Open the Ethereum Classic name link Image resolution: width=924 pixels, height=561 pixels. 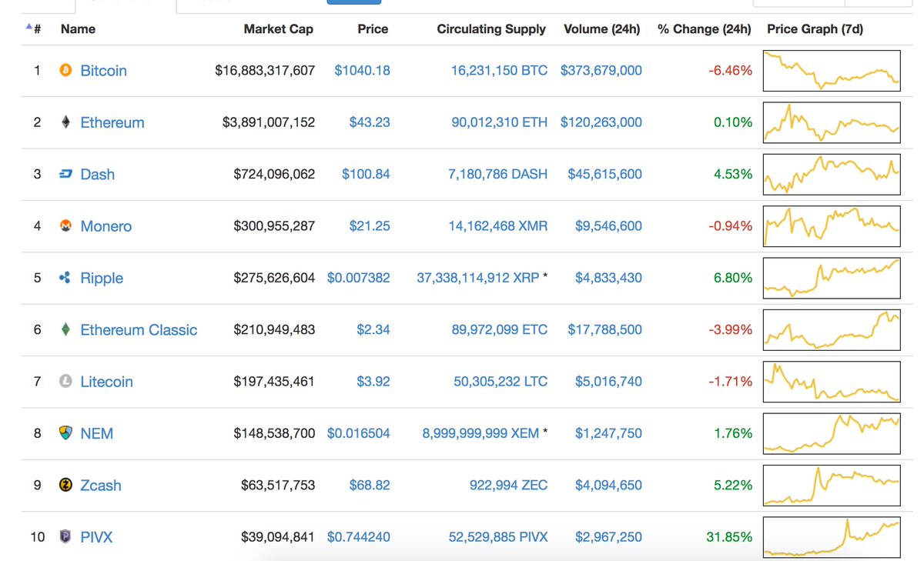pyautogui.click(x=139, y=329)
